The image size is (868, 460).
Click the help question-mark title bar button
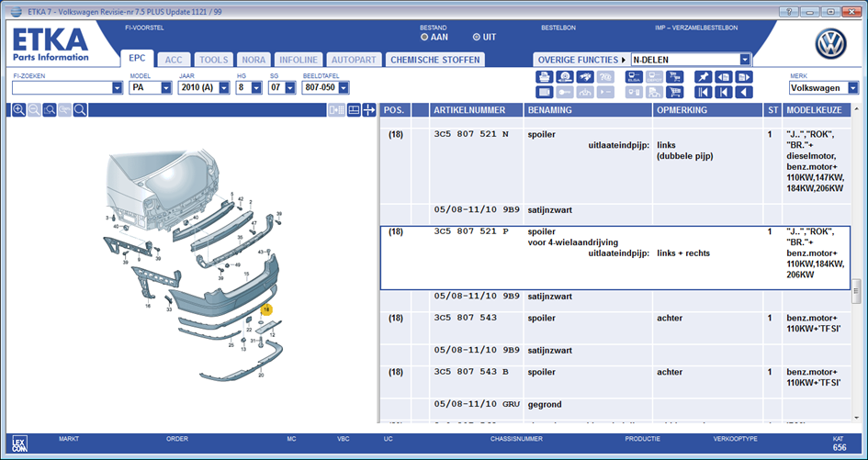pyautogui.click(x=788, y=11)
